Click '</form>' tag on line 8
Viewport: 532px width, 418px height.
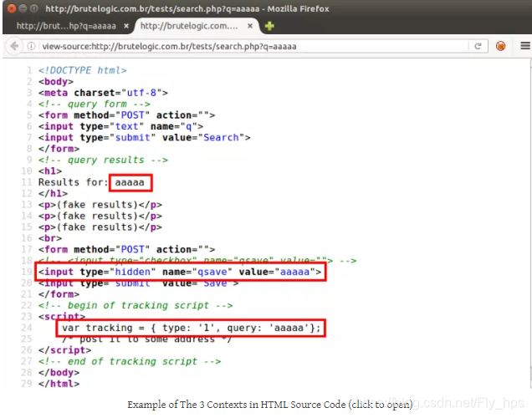click(59, 149)
